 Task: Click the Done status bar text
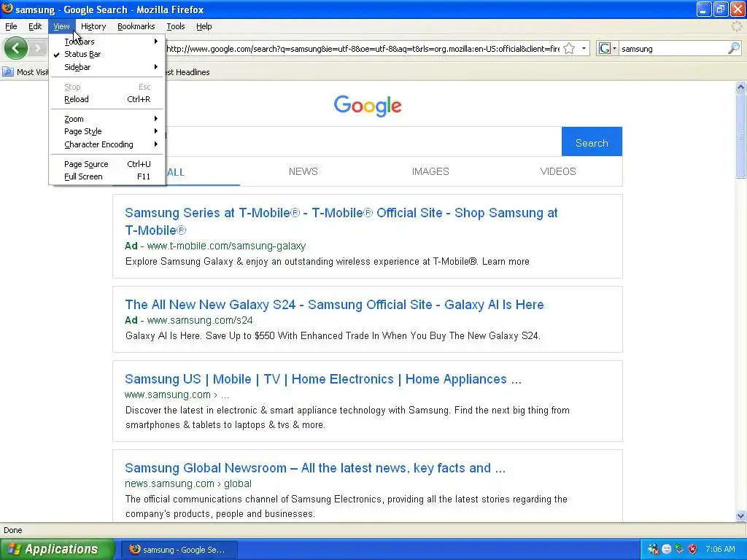[x=13, y=530]
